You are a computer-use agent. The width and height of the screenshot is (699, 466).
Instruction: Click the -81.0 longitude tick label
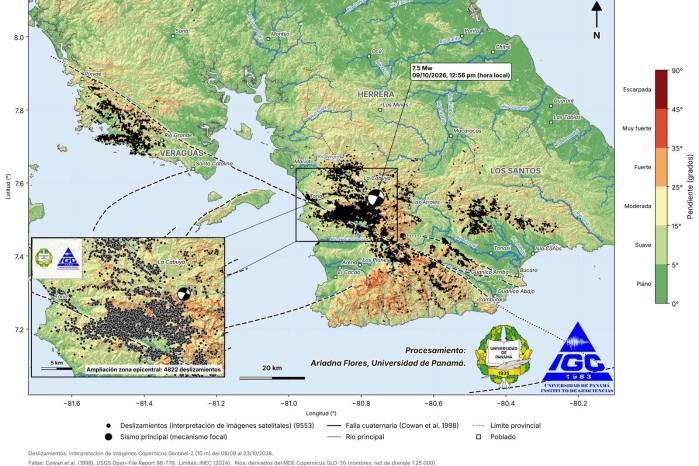point(289,404)
